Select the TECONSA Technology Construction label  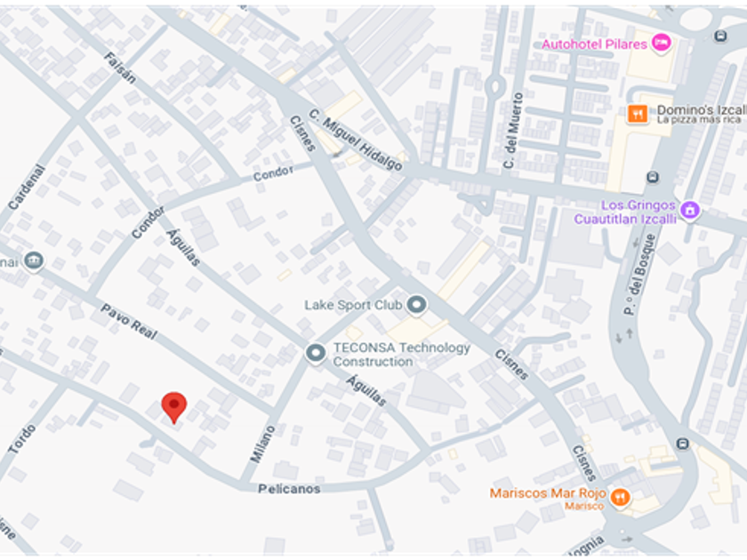(x=402, y=355)
